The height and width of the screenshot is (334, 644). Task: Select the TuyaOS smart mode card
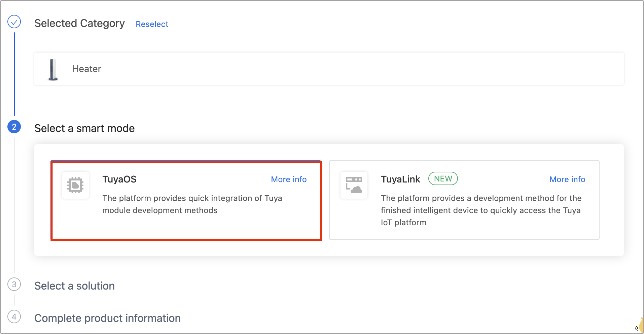(x=186, y=201)
